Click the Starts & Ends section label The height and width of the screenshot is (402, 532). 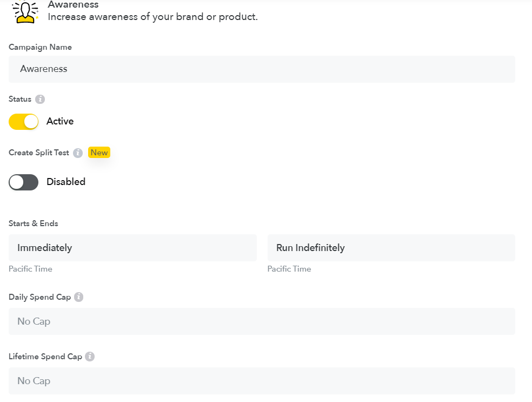click(34, 223)
